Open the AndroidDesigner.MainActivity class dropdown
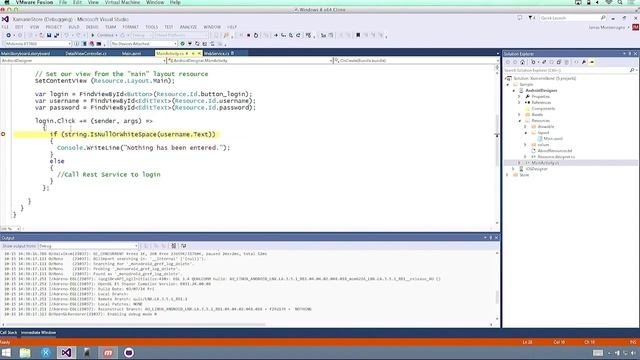Image resolution: width=640 pixels, height=360 pixels. pyautogui.click(x=250, y=60)
